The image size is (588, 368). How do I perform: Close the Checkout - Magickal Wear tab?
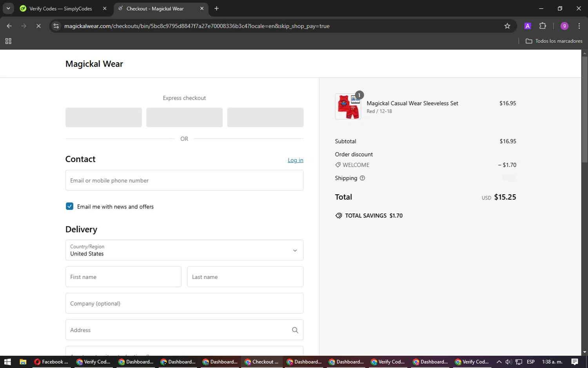coord(202,9)
